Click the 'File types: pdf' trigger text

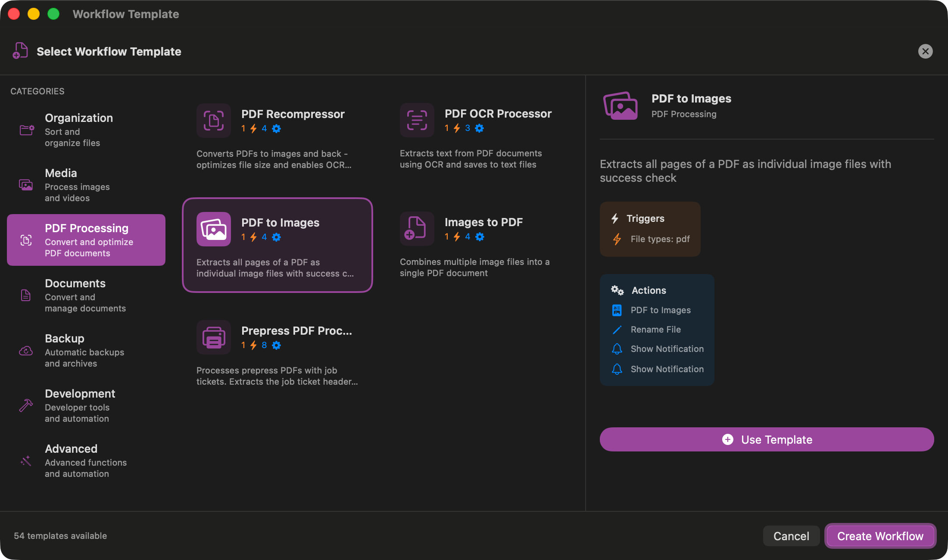click(660, 239)
